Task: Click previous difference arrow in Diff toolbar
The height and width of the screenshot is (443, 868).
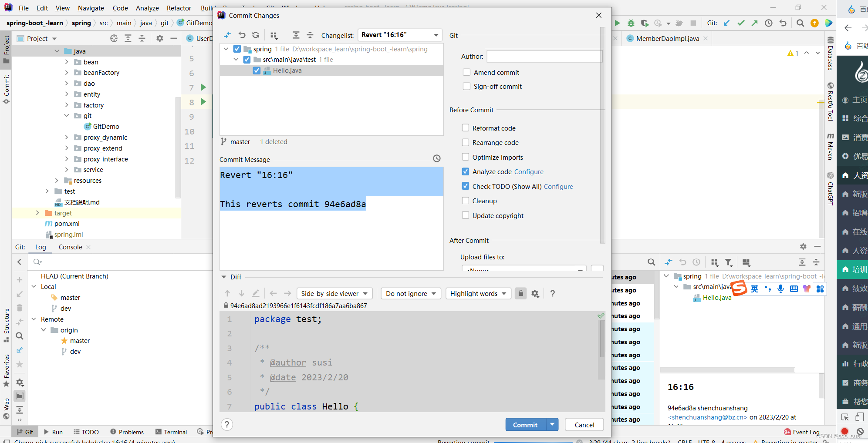Action: click(x=227, y=293)
